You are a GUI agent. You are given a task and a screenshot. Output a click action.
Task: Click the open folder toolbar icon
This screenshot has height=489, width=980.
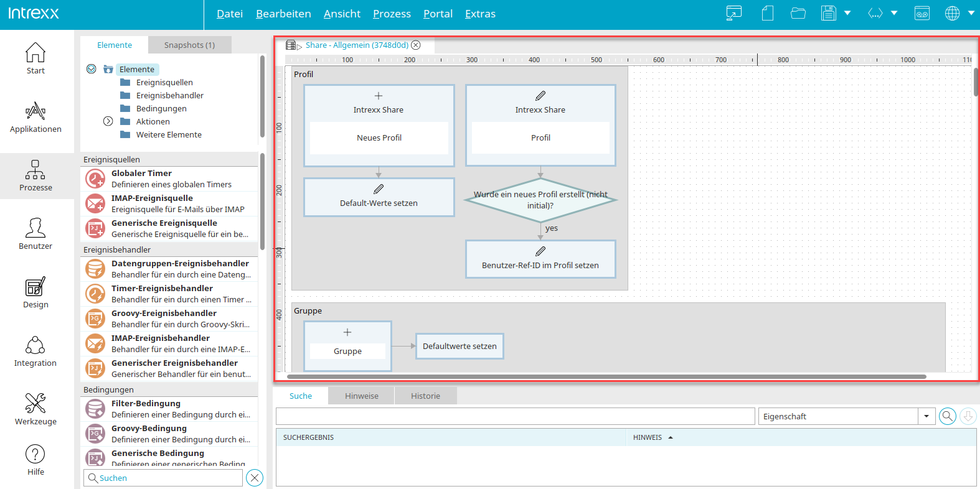(798, 13)
